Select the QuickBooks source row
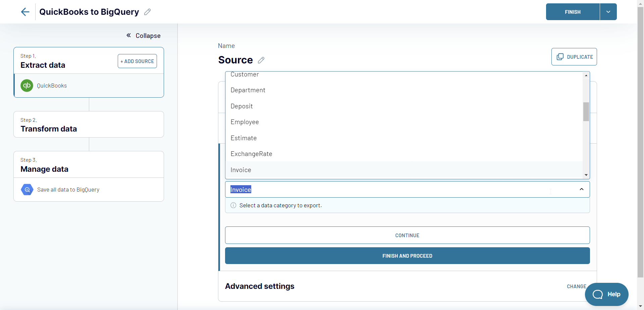 coord(89,86)
